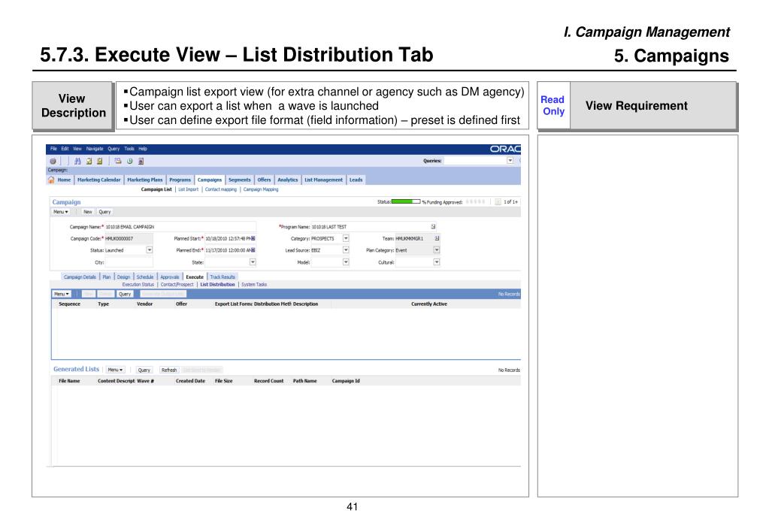Click Refresh in Generated Lists
The height and width of the screenshot is (532, 769).
coord(169,370)
